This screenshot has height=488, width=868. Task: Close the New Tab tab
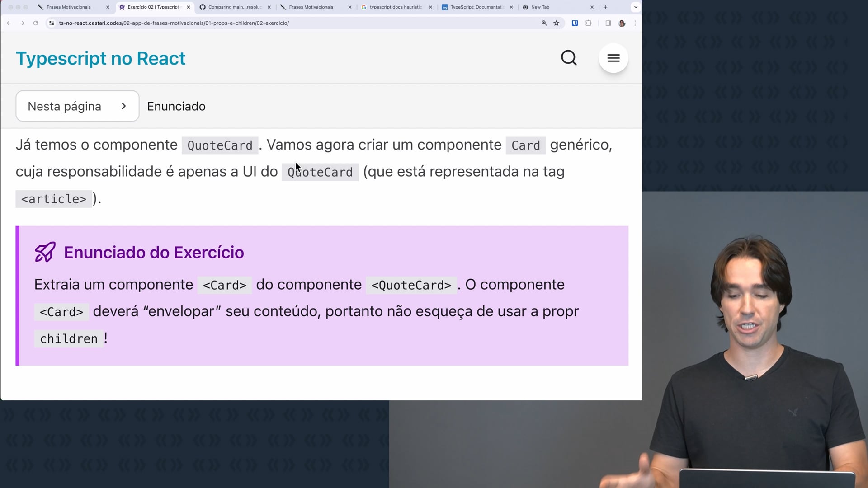(x=592, y=7)
